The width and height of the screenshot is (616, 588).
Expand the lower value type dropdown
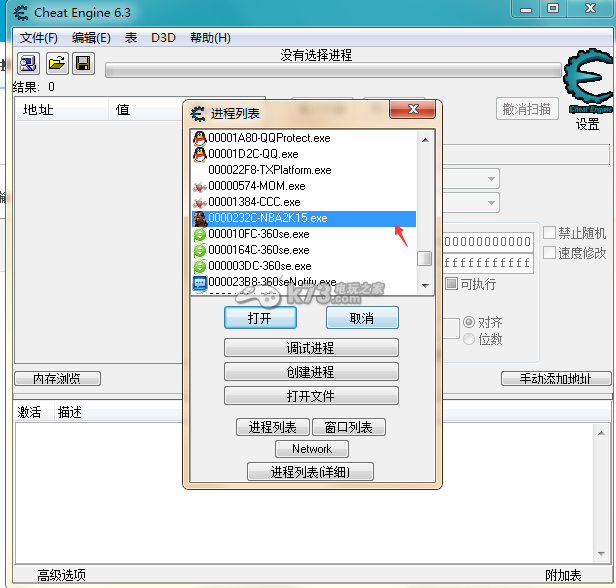(491, 203)
